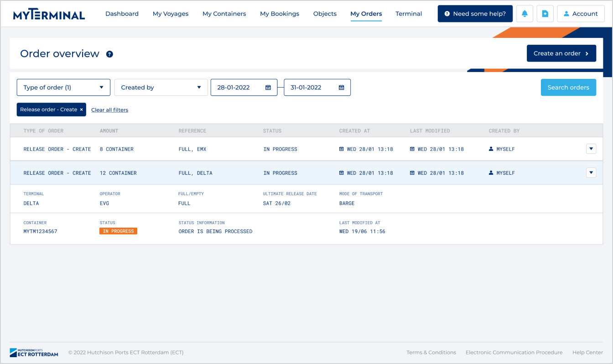Image resolution: width=613 pixels, height=364 pixels.
Task: Click the new document icon button
Action: pyautogui.click(x=545, y=14)
